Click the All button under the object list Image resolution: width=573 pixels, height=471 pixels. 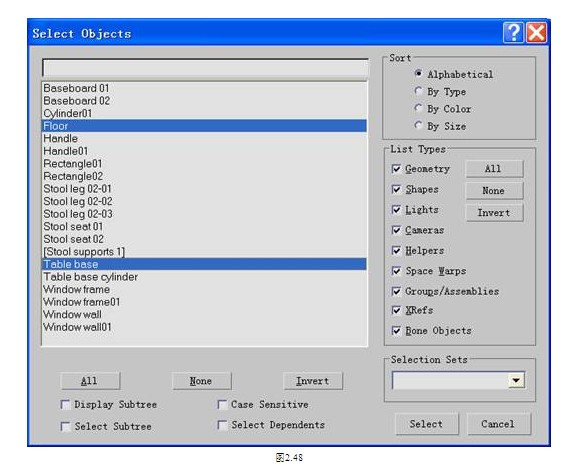point(90,381)
